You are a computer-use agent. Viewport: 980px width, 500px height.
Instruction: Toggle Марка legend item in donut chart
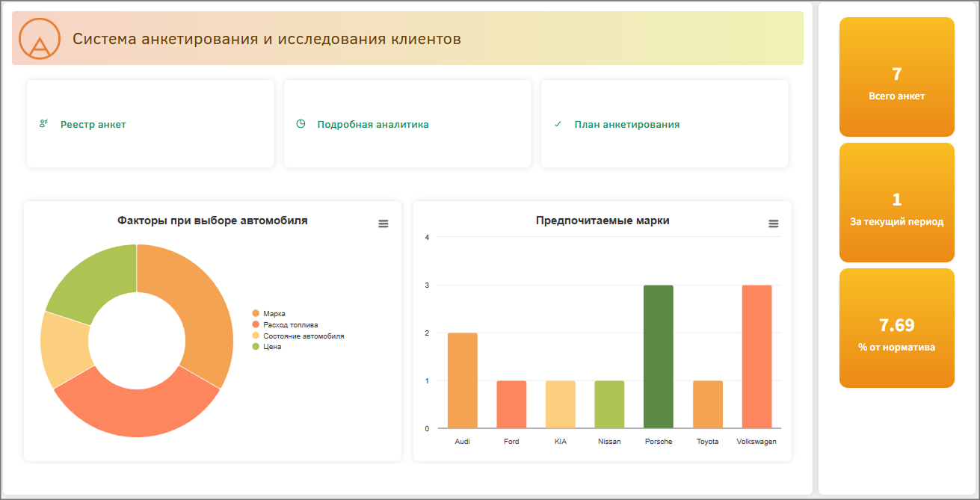coord(274,314)
